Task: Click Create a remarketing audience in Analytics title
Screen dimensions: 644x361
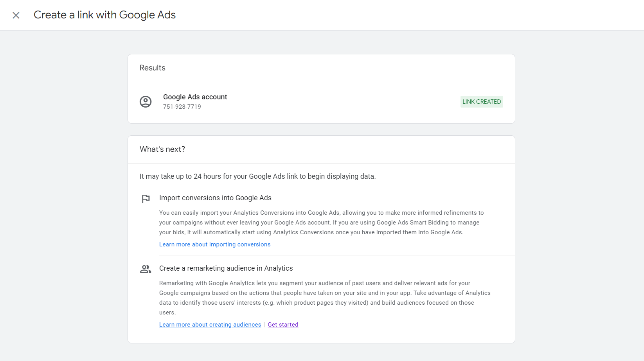Action: click(x=226, y=268)
